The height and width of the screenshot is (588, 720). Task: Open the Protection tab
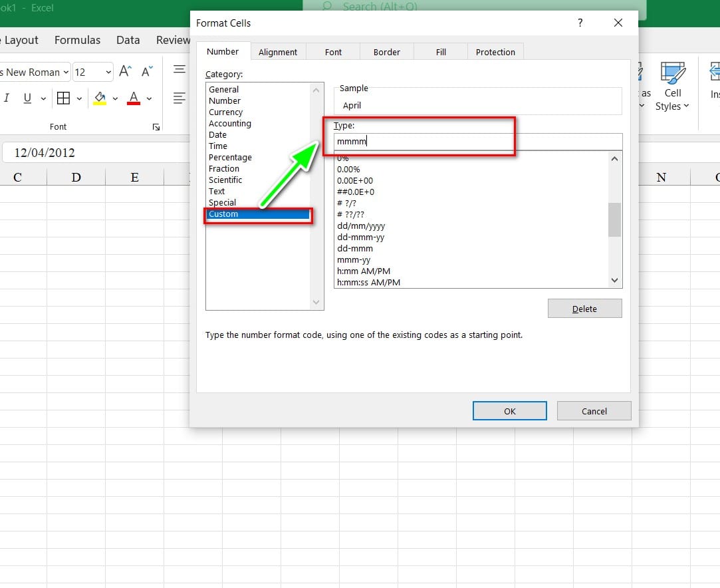495,52
